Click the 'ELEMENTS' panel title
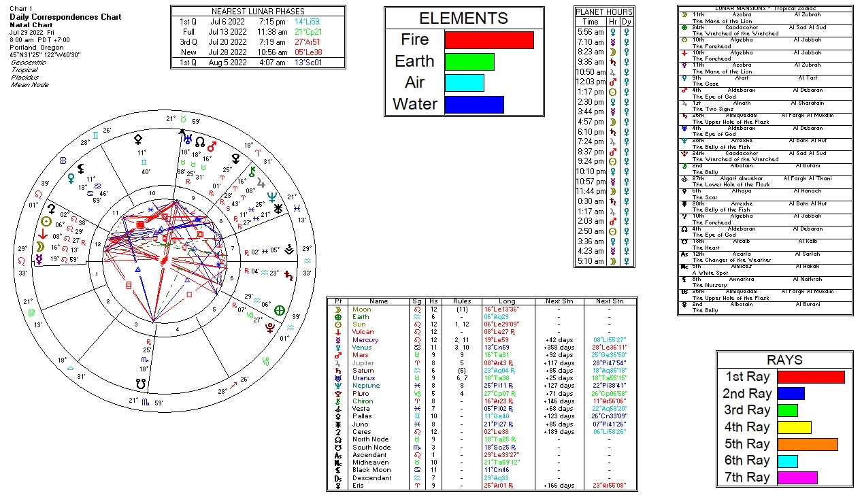862x504 pixels. 463,18
